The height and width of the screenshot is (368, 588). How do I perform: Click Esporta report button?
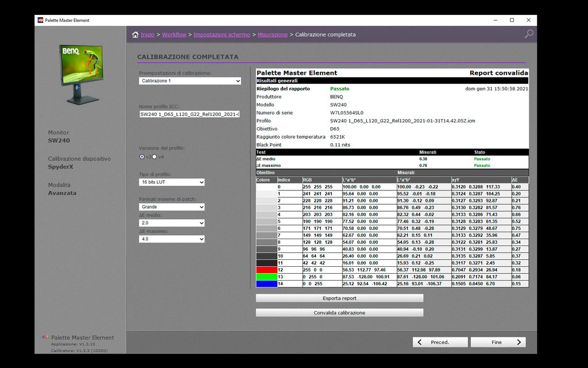(x=339, y=298)
